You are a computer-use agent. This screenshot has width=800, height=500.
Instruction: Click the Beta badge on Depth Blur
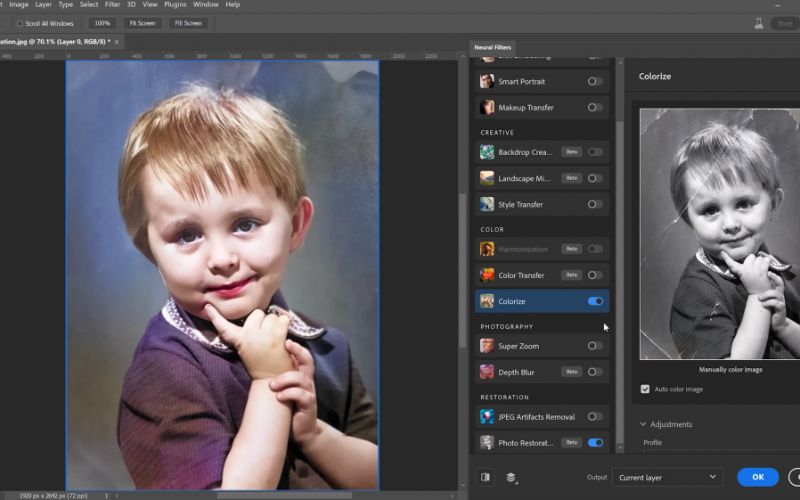coord(571,372)
